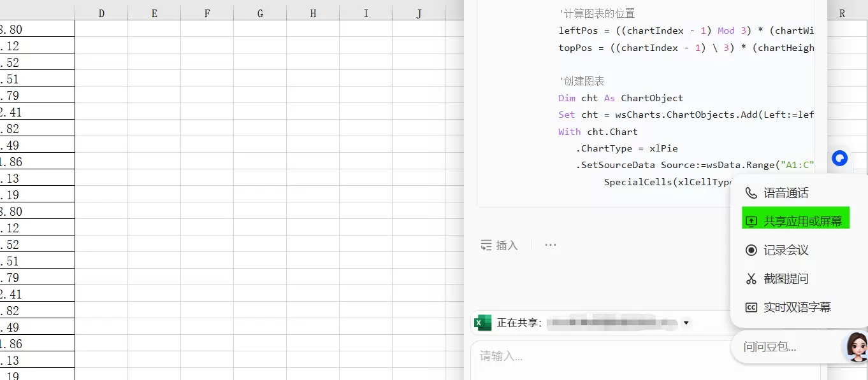Click the CC icon for 实时双语字幕
This screenshot has height=380, width=868.
tap(751, 307)
